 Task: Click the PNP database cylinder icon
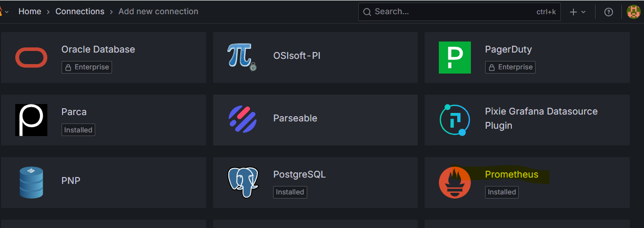click(32, 182)
